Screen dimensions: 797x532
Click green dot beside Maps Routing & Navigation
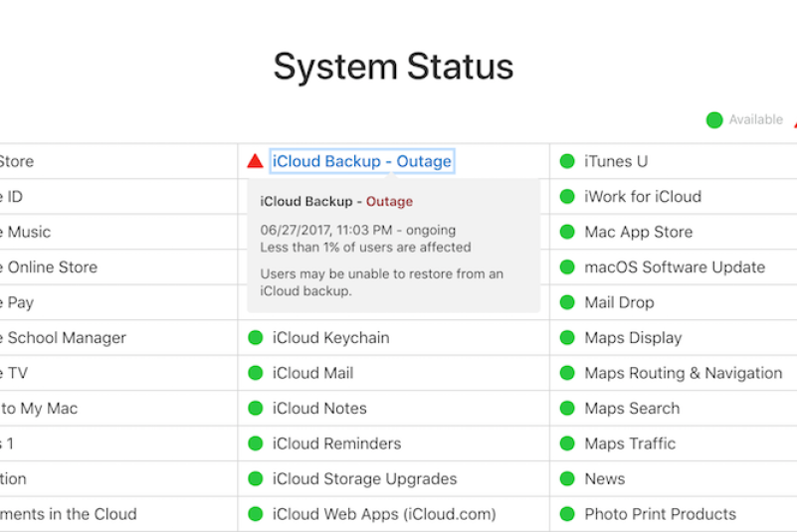click(567, 373)
